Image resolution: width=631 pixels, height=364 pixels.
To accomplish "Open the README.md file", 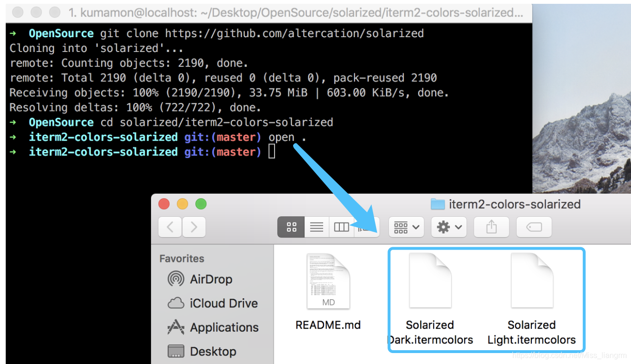I will (x=328, y=282).
